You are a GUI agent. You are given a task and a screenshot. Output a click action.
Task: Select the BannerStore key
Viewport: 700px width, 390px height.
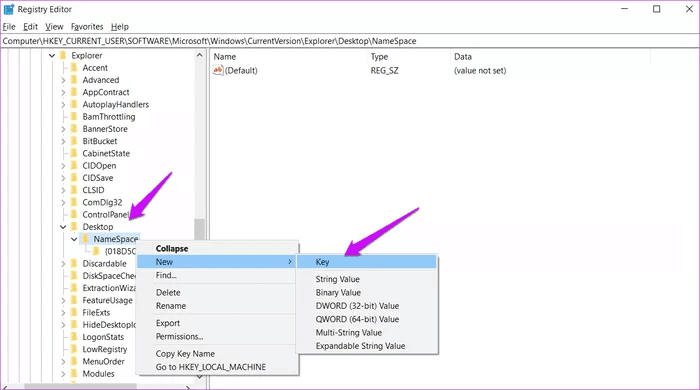click(105, 129)
